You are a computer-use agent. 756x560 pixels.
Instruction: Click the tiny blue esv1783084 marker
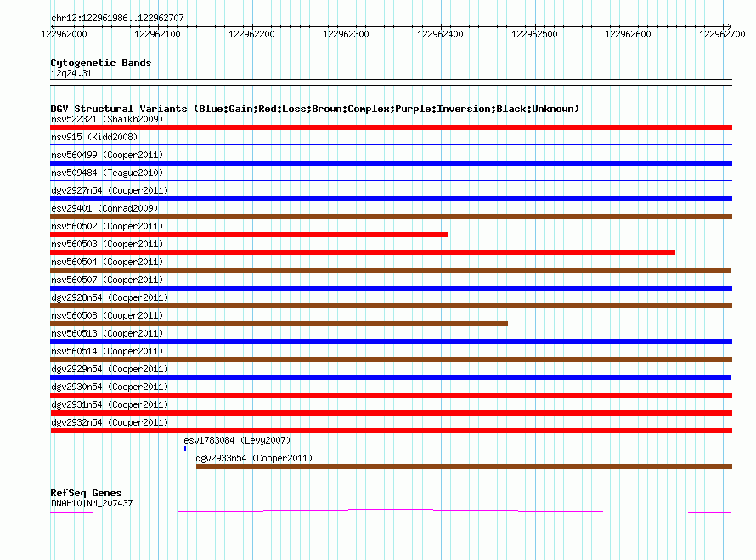click(185, 449)
